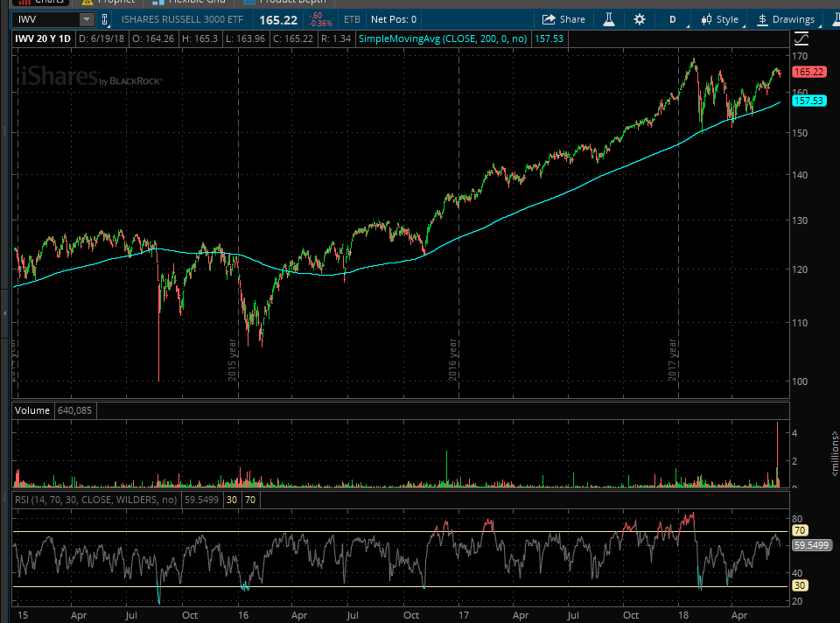
Task: Click the RSI 70 overbought header box
Action: click(x=250, y=500)
